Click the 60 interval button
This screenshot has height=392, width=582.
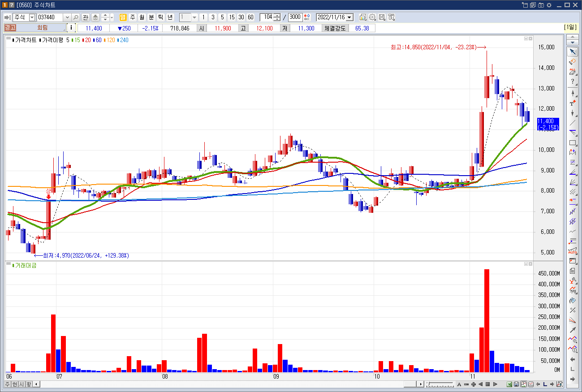click(250, 17)
